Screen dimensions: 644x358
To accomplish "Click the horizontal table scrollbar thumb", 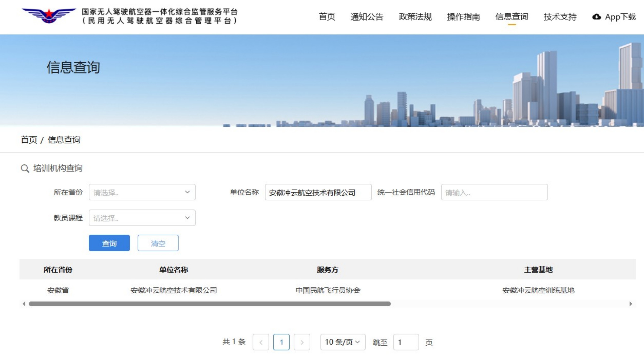I will [210, 304].
